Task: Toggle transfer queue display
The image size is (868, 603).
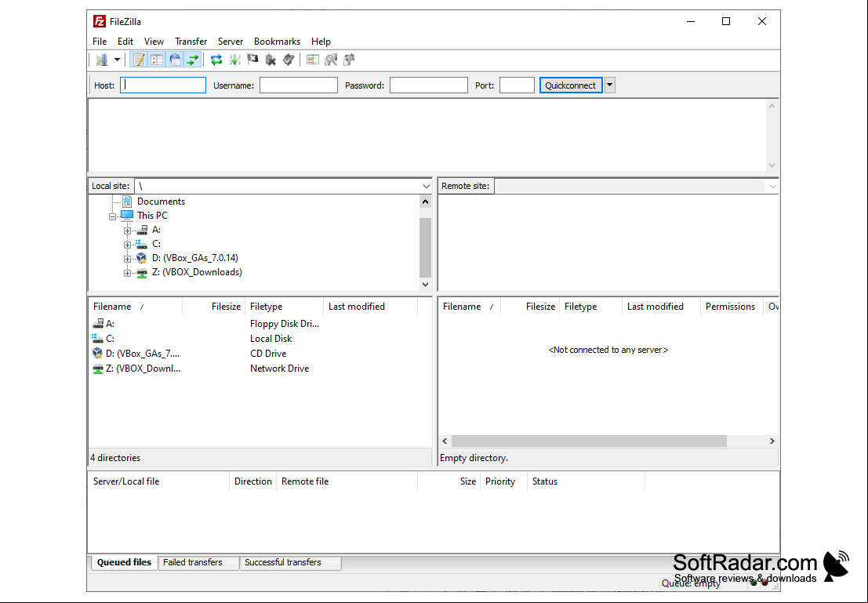Action: (193, 60)
